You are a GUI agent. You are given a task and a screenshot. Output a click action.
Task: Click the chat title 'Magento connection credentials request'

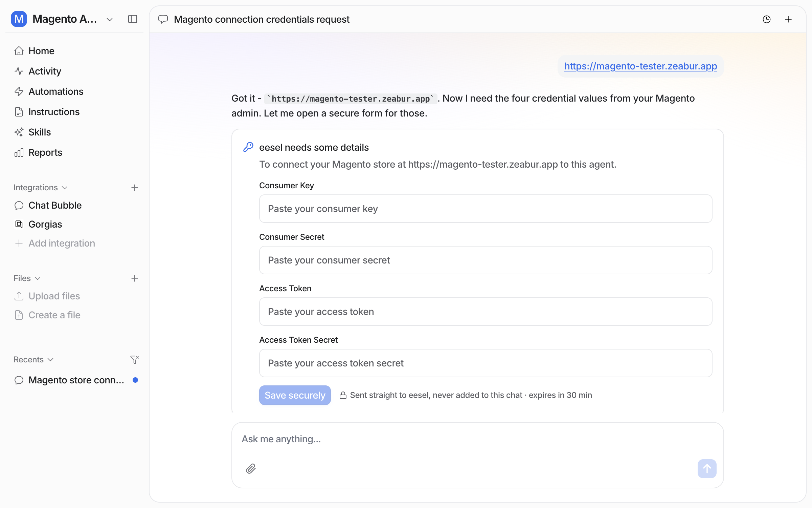[x=262, y=19]
